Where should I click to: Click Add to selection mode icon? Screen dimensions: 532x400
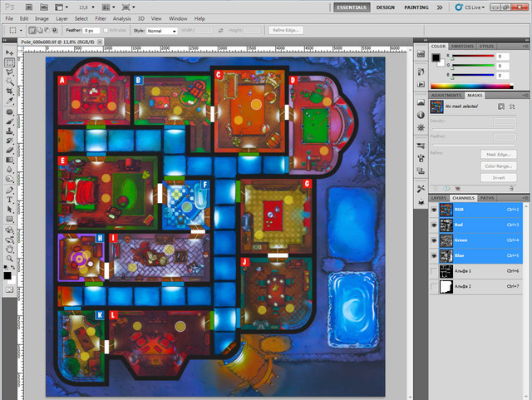(x=40, y=30)
